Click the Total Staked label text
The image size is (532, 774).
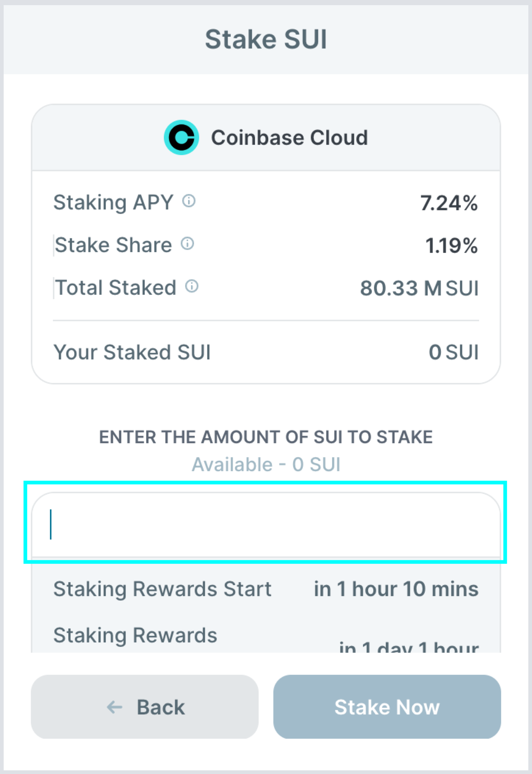point(115,287)
